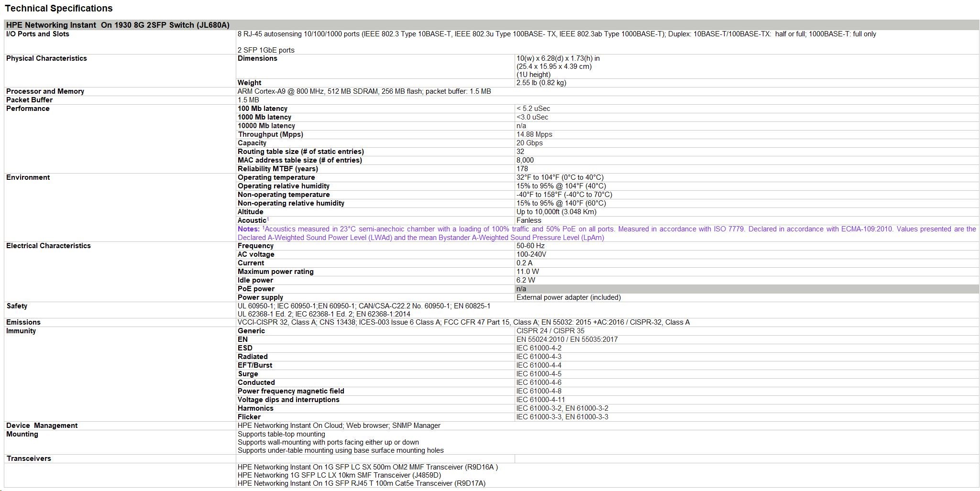The image size is (980, 491).
Task: Select the Emissions section label
Action: click(x=23, y=322)
